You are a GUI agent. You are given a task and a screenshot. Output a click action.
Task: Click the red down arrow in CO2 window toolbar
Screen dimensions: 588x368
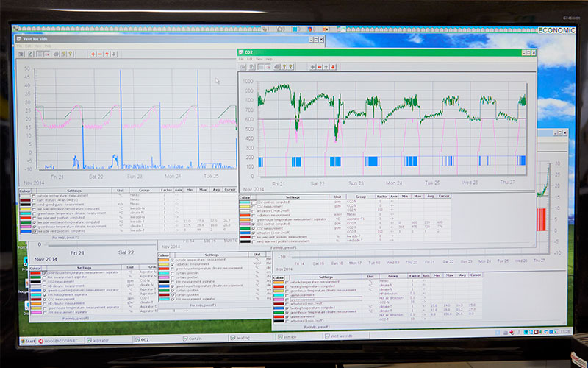click(333, 67)
